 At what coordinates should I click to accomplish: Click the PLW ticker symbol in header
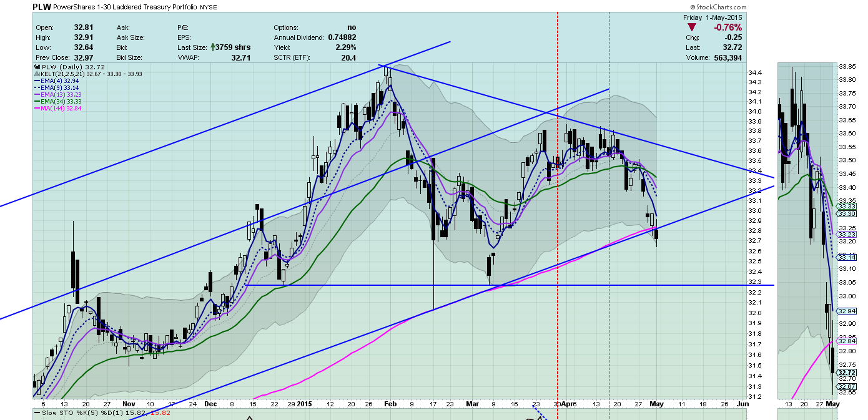click(42, 7)
